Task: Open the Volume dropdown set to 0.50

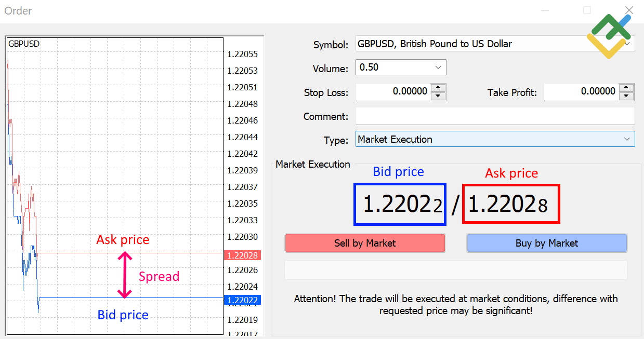Action: click(401, 67)
